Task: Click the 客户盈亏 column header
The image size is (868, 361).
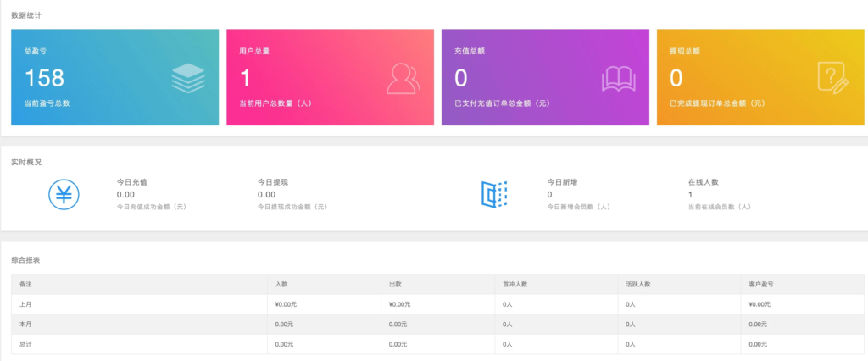Action: tap(760, 284)
